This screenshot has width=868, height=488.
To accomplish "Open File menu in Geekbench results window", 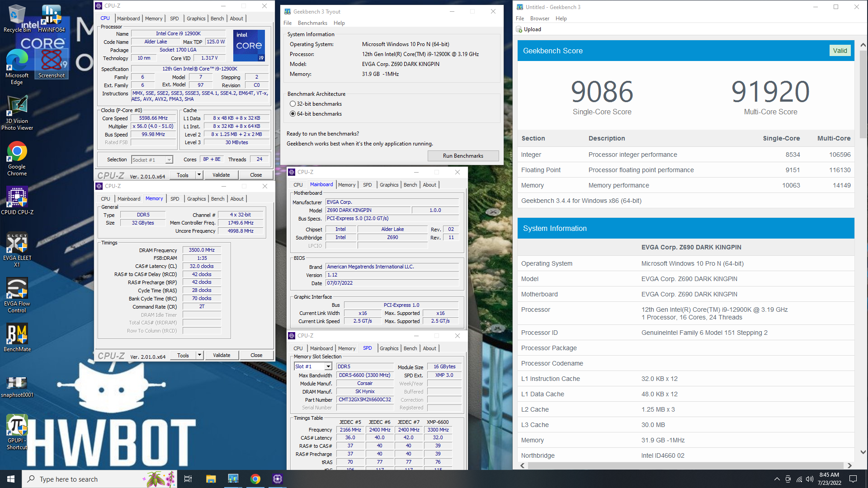I will pyautogui.click(x=520, y=19).
